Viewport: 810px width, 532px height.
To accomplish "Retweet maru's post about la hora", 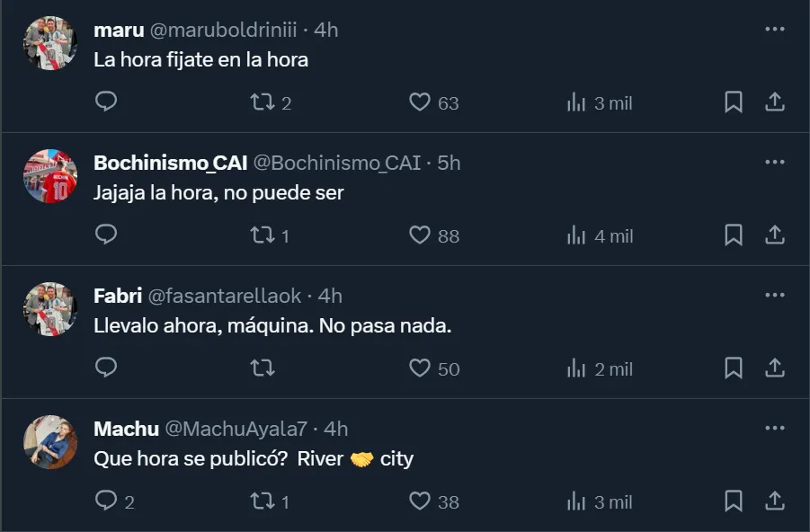I will (263, 102).
